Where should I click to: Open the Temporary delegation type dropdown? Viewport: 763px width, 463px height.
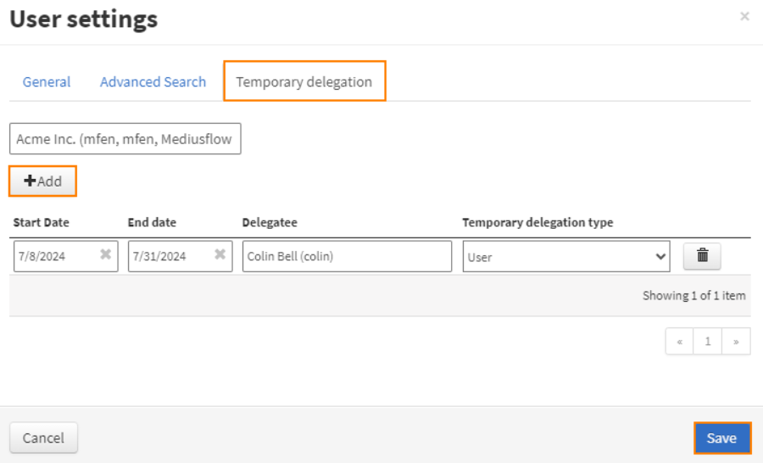coord(566,257)
